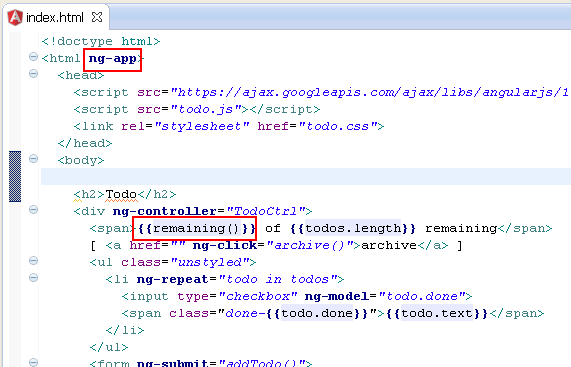Collapse the ul unstyled fold marker
Screen dimensions: 571x367
33,261
